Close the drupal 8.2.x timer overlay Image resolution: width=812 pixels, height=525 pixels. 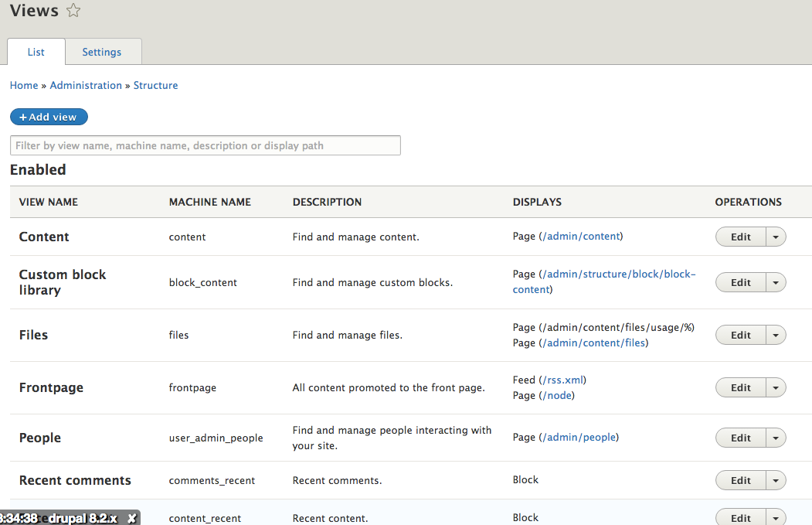pyautogui.click(x=132, y=518)
